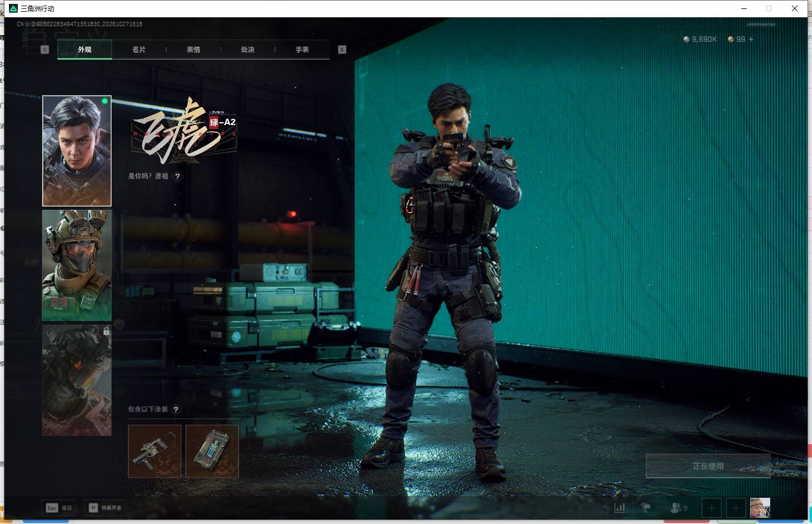Open the 手表 tab

click(x=302, y=50)
